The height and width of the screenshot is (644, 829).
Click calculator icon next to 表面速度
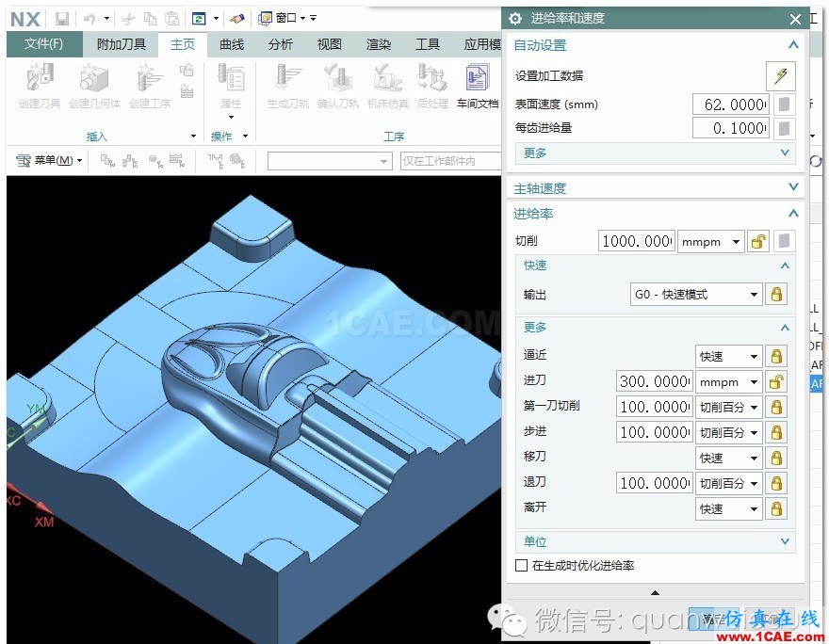click(x=784, y=105)
